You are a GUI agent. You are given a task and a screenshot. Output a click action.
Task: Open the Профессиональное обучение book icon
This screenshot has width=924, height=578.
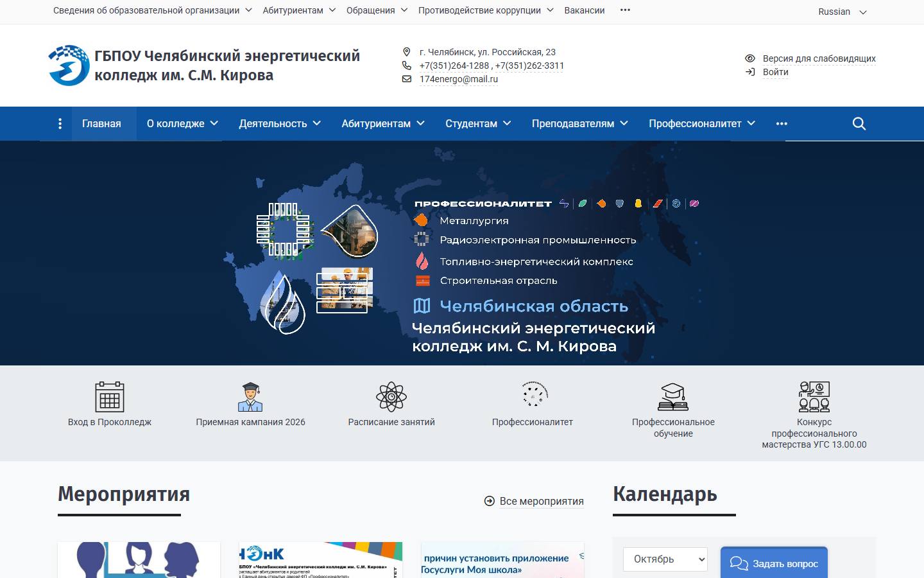tap(673, 396)
